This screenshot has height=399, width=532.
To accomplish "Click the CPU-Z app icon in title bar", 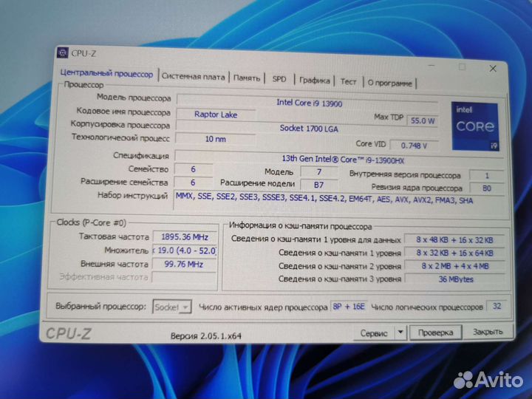I will pyautogui.click(x=62, y=53).
